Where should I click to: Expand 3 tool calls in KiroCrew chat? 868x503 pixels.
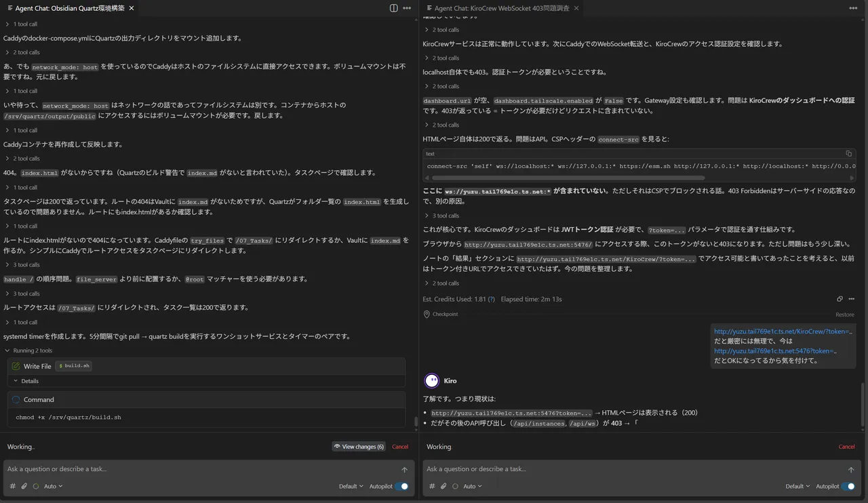tap(441, 216)
